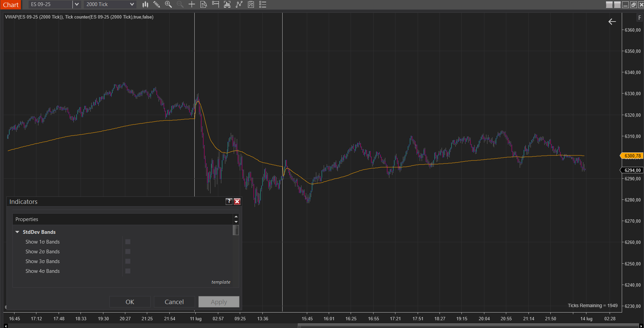Click the Indicators dialog title
The height and width of the screenshot is (328, 644).
point(23,202)
